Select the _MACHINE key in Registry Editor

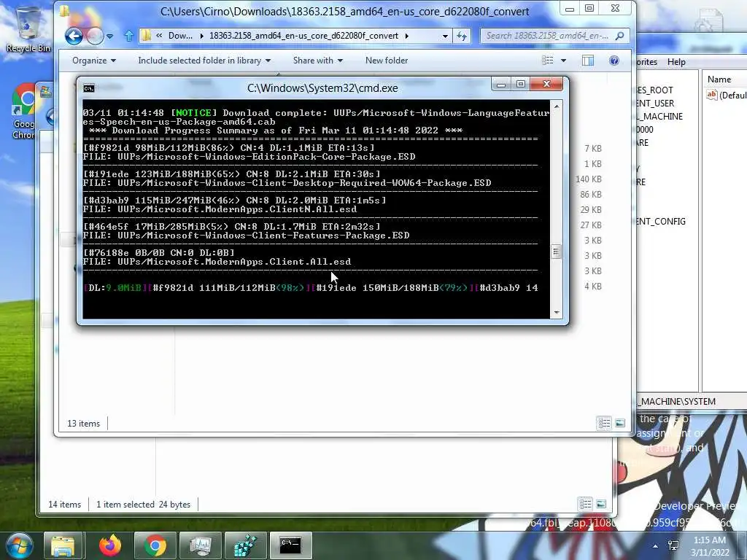(x=660, y=116)
